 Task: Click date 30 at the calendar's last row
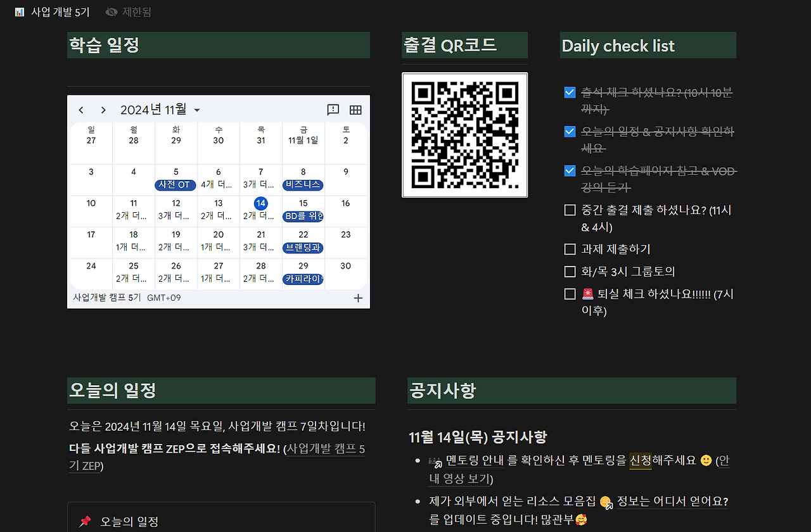[x=346, y=266]
